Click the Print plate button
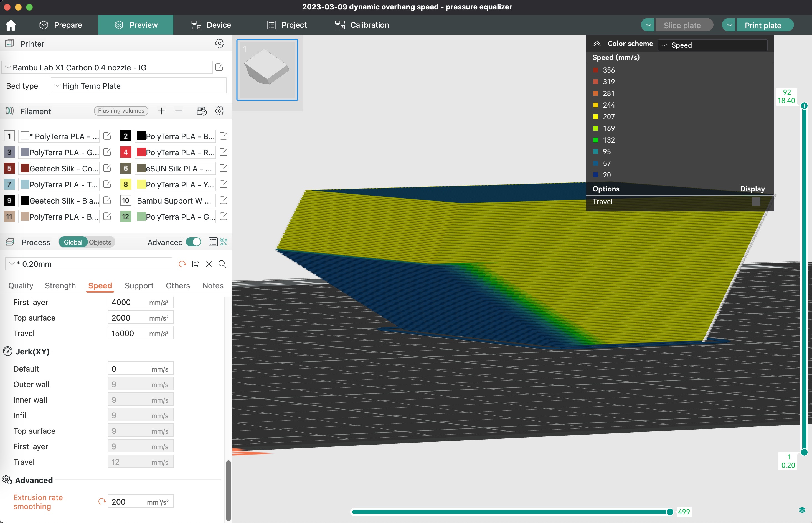 (763, 25)
